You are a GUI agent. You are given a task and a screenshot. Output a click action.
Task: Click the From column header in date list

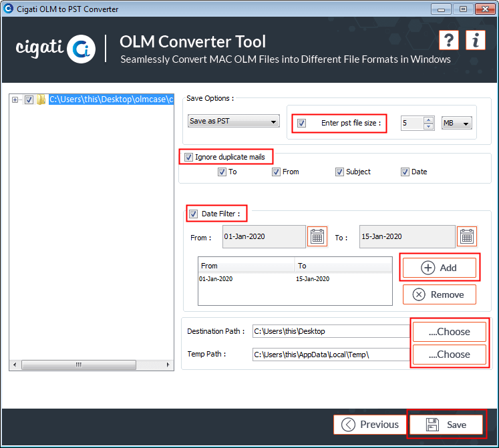[x=246, y=266]
